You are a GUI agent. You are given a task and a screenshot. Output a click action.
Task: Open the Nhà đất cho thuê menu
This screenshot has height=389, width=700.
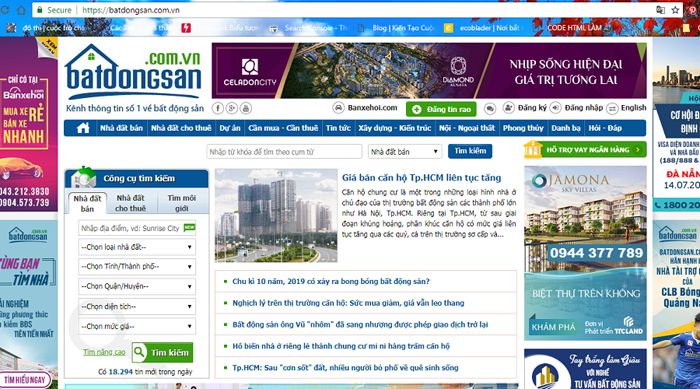coord(181,128)
